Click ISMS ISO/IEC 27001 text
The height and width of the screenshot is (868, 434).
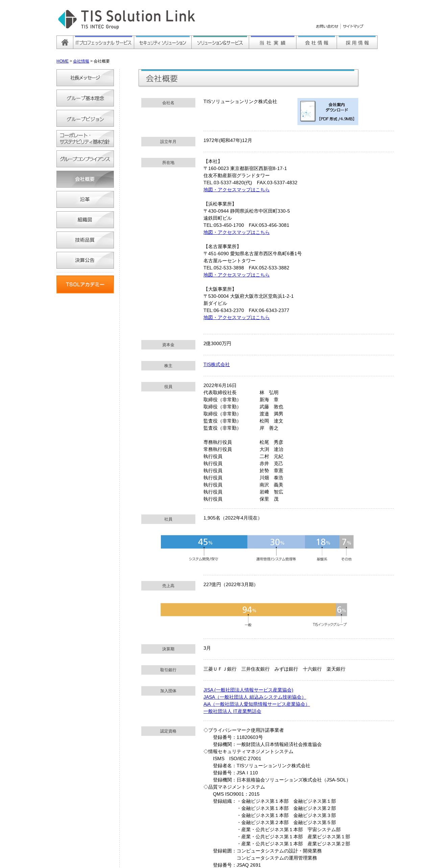pyautogui.click(x=237, y=758)
